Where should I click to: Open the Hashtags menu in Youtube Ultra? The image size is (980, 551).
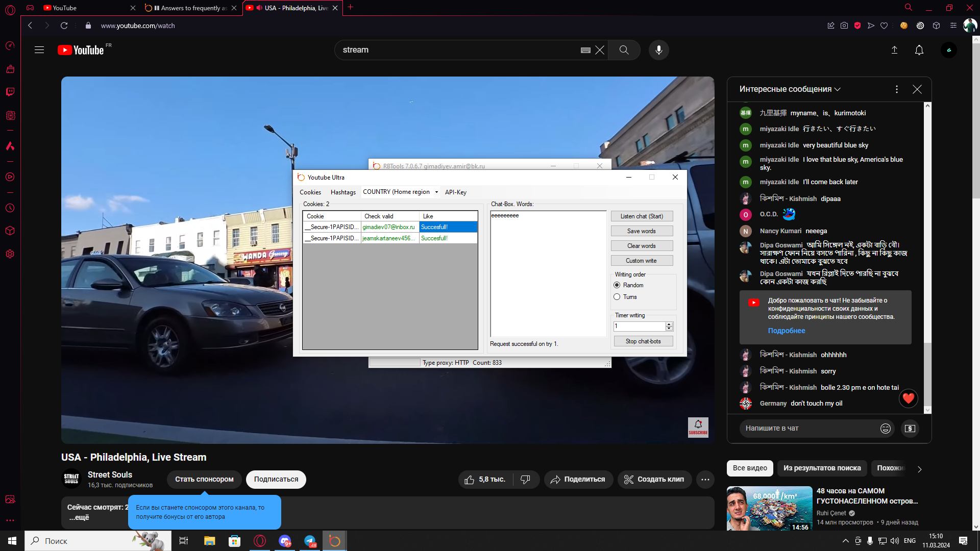coord(343,192)
